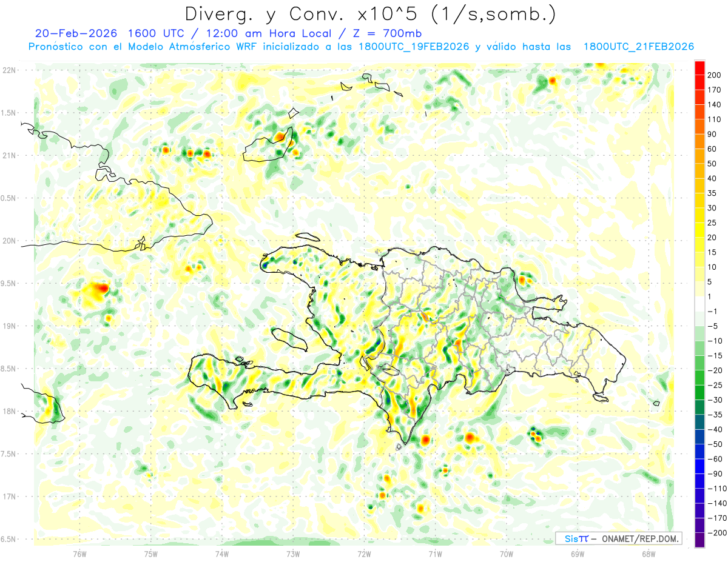
Task: Click the "74W" longitude label
Action: pyautogui.click(x=222, y=554)
